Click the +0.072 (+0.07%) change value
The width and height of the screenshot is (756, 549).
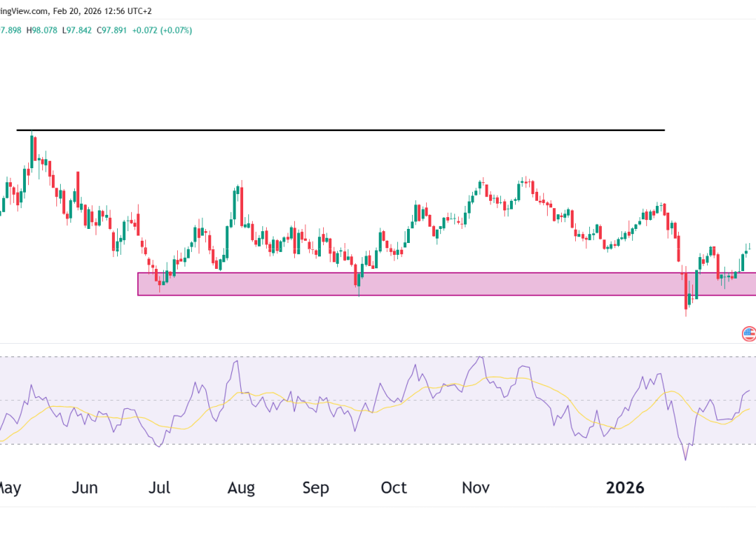pos(163,30)
